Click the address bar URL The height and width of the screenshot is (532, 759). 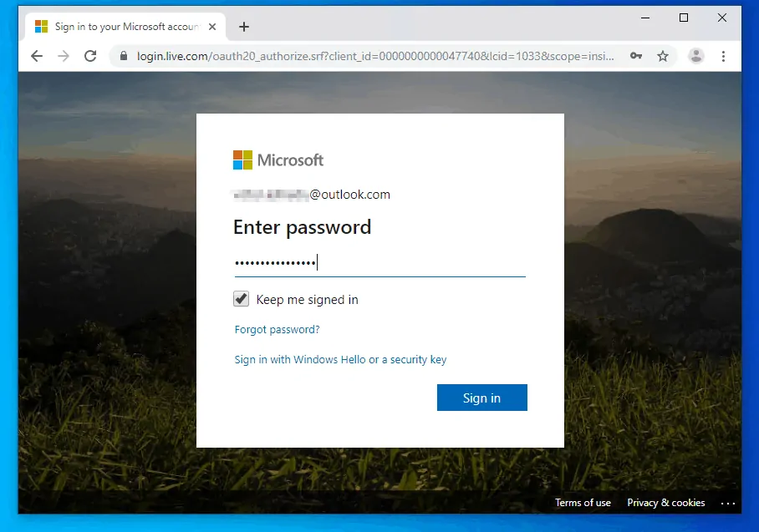point(376,57)
